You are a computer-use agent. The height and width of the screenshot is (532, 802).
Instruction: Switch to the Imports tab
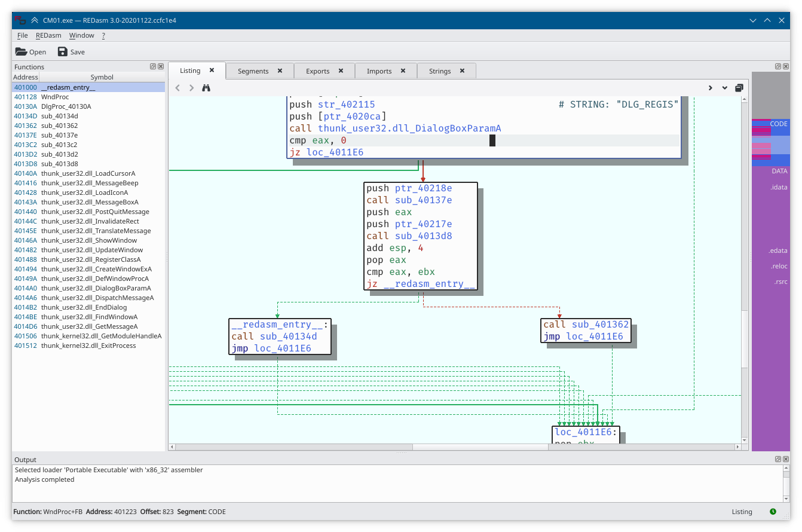coord(379,71)
